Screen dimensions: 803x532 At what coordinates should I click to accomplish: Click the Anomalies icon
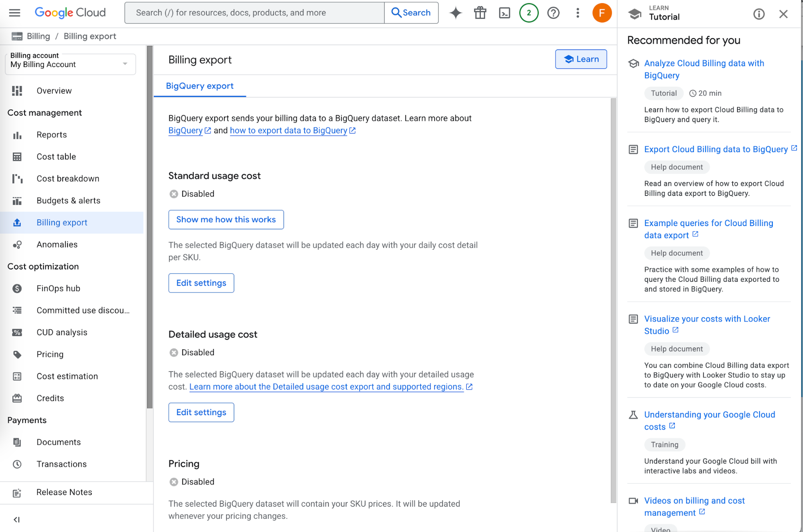(17, 245)
